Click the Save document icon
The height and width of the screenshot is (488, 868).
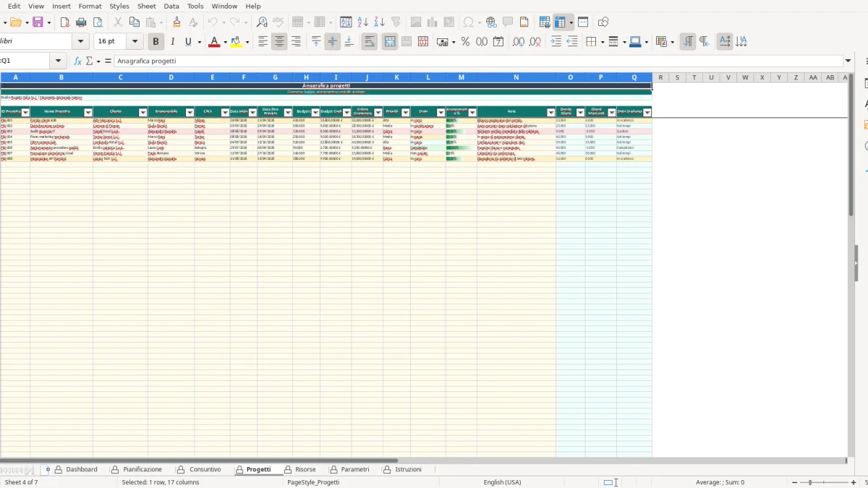point(38,22)
